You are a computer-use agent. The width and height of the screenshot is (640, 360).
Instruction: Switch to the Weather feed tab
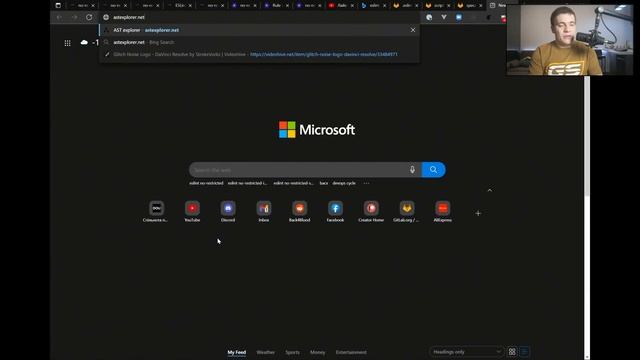[x=265, y=352]
